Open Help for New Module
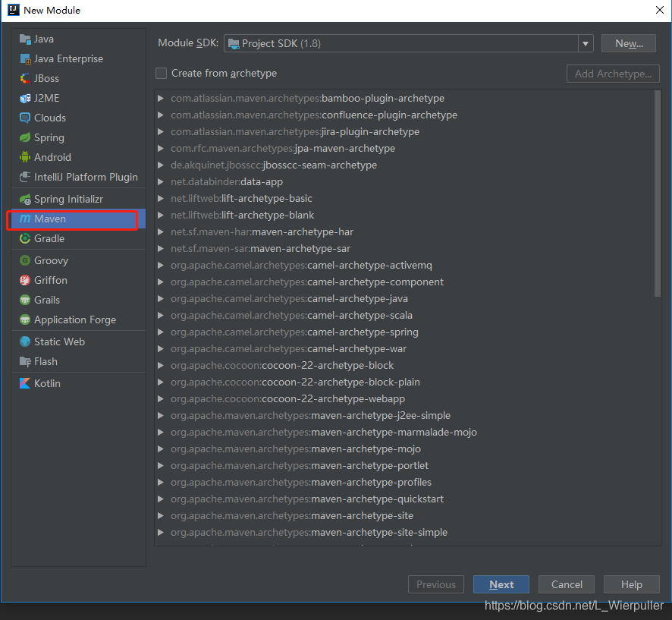Image resolution: width=672 pixels, height=620 pixels. [631, 584]
